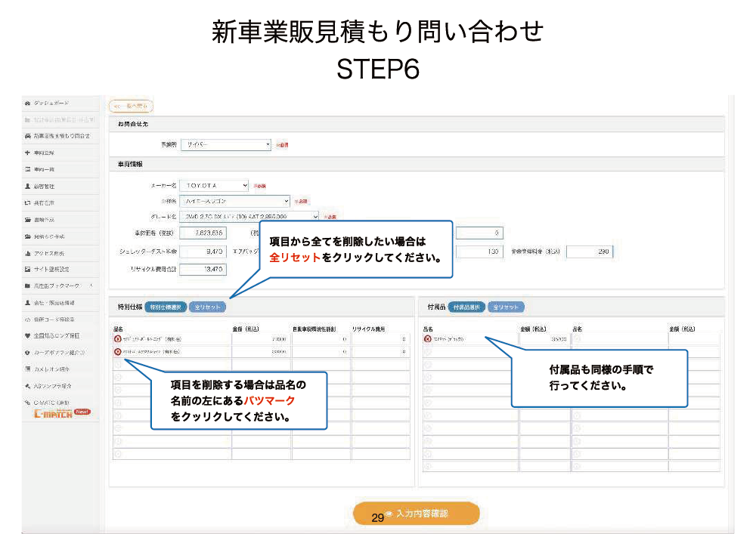Click the 一覧へ戻る back button
Screen dimensions: 756x534
[x=132, y=106]
